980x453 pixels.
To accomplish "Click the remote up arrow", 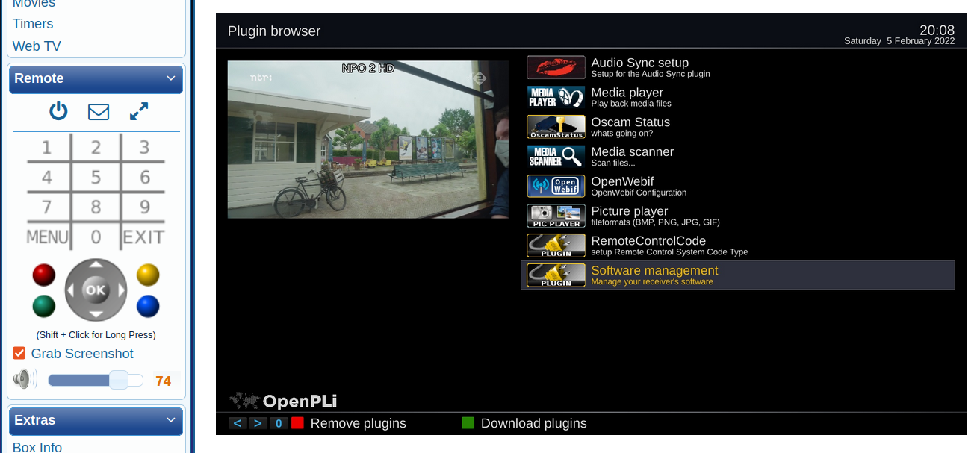I will [x=96, y=264].
